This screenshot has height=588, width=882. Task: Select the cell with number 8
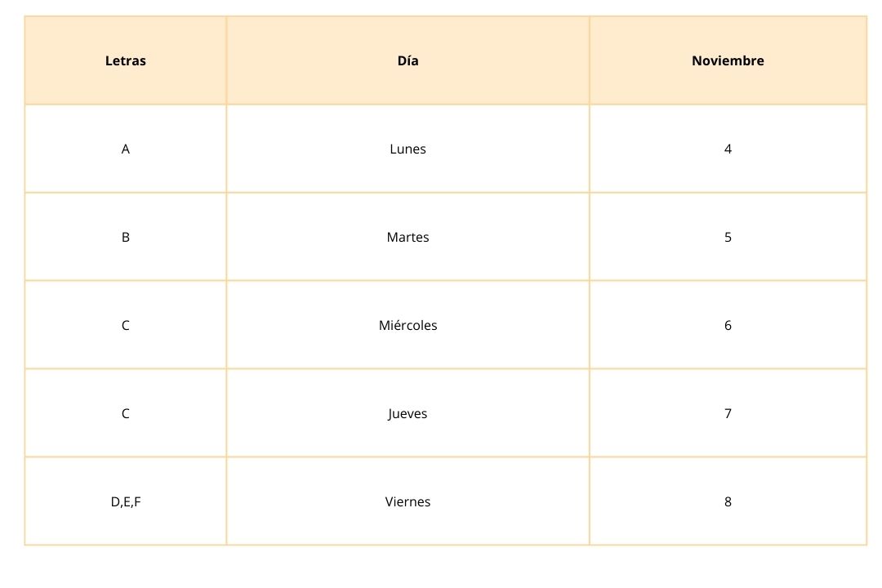[x=728, y=501]
